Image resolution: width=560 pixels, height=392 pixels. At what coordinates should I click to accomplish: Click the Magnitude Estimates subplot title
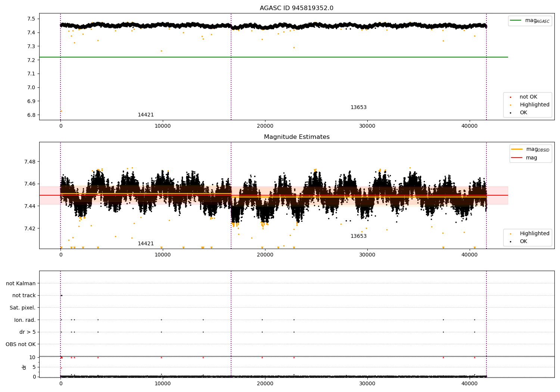click(x=296, y=137)
